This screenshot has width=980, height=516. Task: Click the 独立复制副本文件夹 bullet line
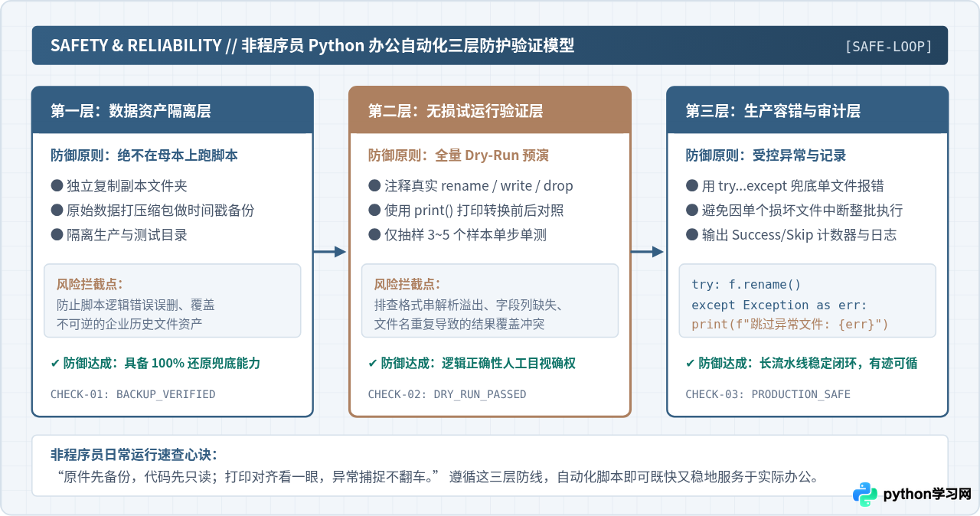(119, 186)
